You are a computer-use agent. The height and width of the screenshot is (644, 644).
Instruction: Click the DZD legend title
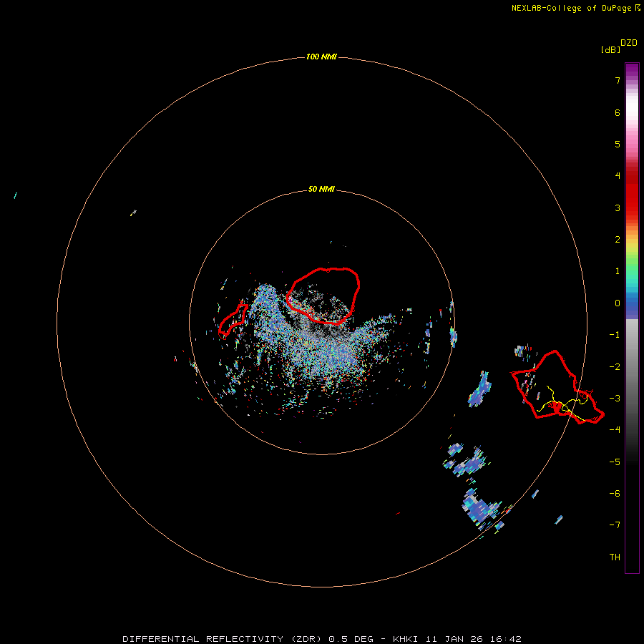pos(629,43)
